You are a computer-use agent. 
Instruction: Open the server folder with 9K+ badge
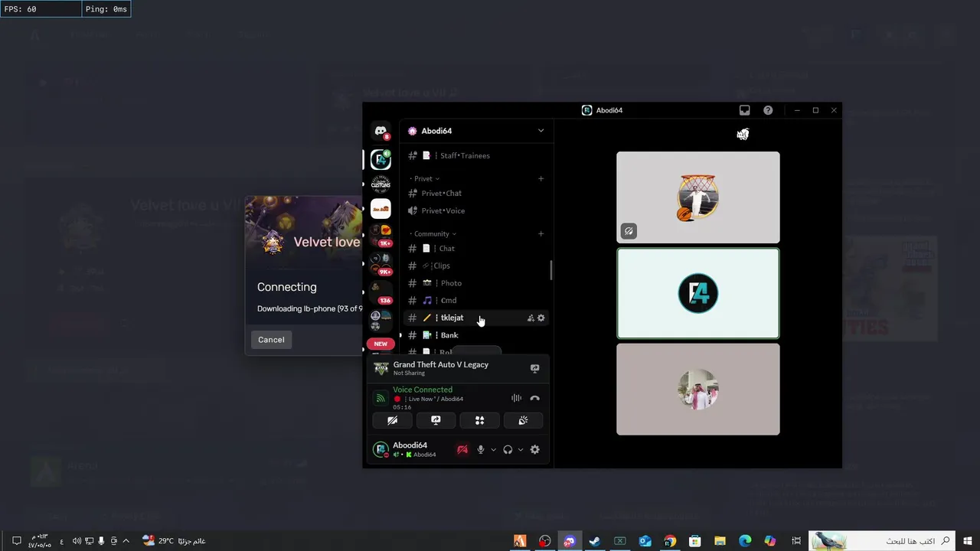click(x=381, y=262)
